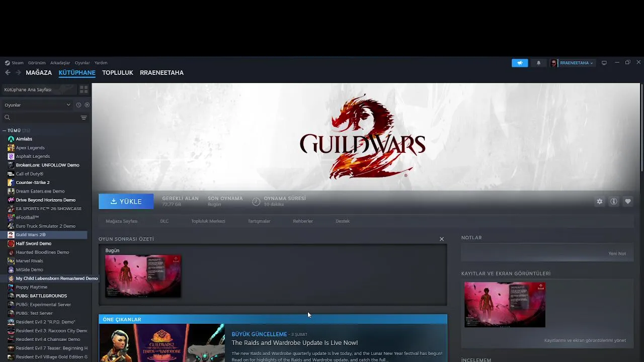The width and height of the screenshot is (644, 362).
Task: Open the Tartışmalar link
Action: click(259, 221)
